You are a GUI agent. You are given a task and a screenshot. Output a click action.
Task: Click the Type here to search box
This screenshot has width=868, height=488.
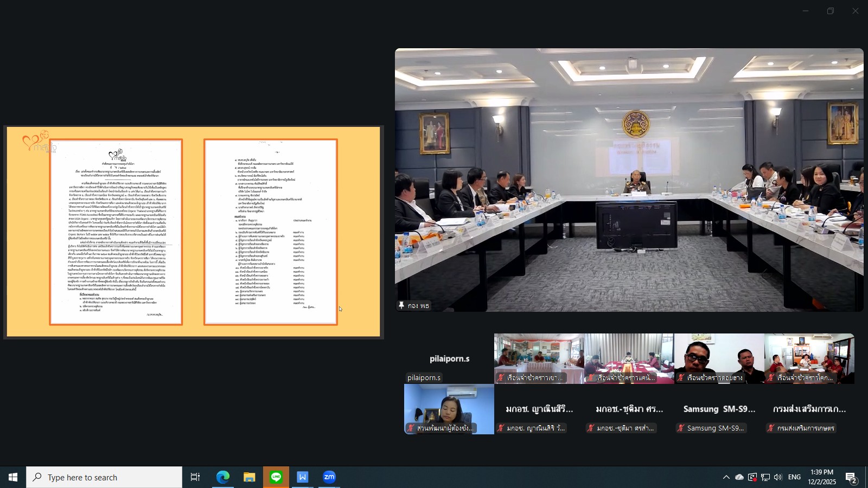[x=104, y=477]
